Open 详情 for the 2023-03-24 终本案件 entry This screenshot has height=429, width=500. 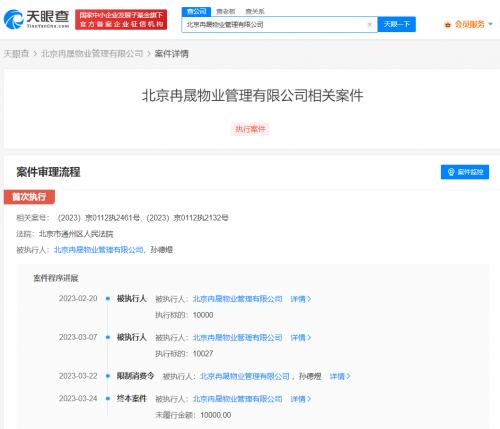click(301, 399)
